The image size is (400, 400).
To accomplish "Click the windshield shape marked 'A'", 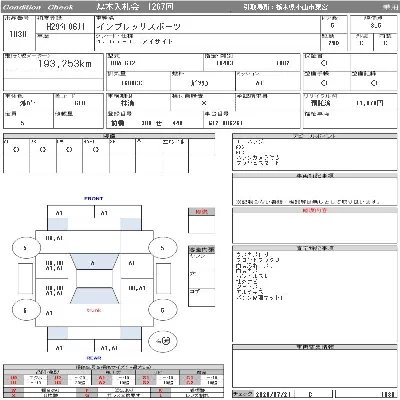I will coord(94,262).
